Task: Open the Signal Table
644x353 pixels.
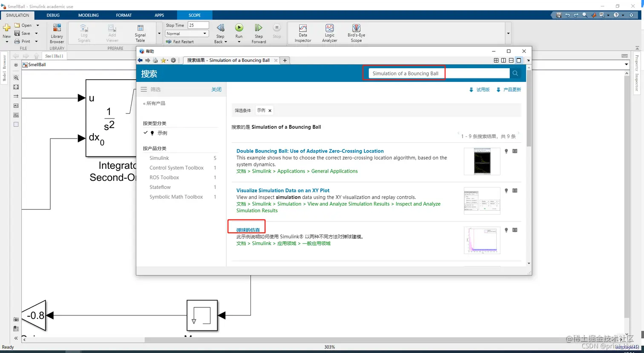Action: point(140,33)
